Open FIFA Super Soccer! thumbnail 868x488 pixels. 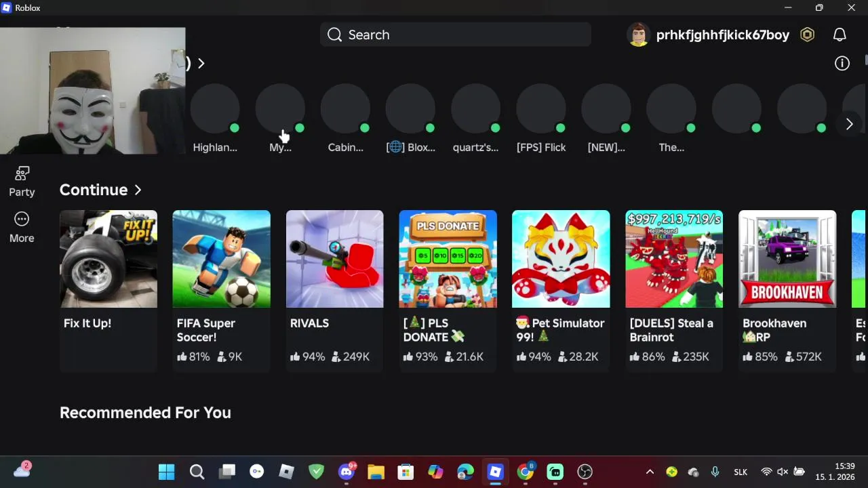click(221, 259)
